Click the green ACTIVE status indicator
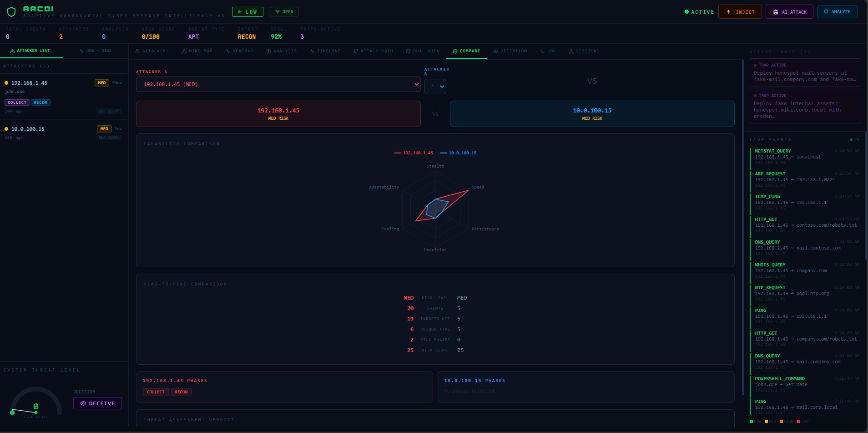Image resolution: width=868 pixels, height=433 pixels. 699,12
